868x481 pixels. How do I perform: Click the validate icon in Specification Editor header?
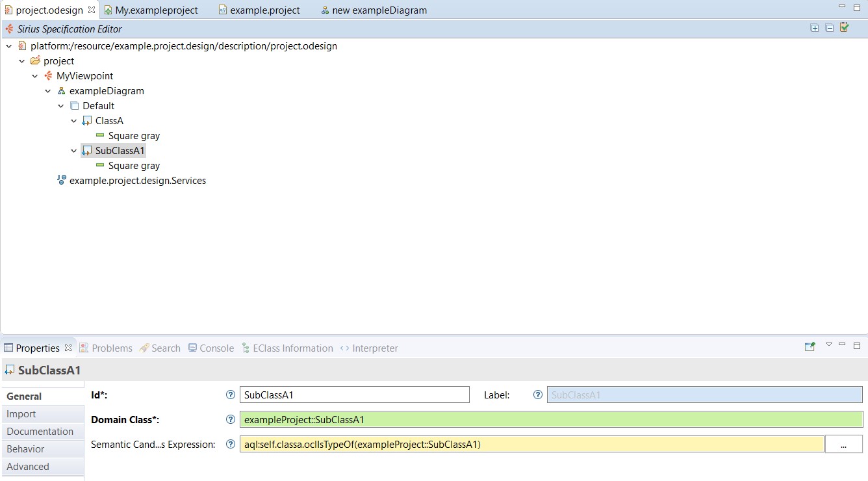(x=845, y=28)
